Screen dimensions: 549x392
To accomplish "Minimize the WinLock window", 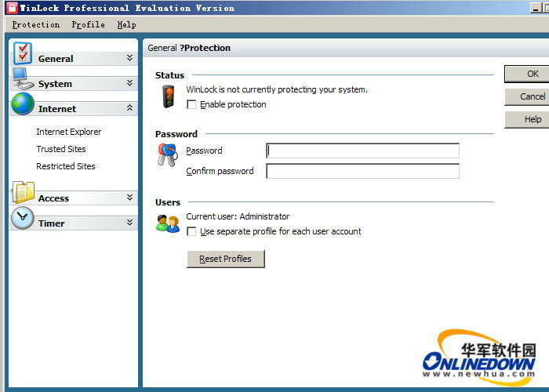I will click(x=536, y=8).
